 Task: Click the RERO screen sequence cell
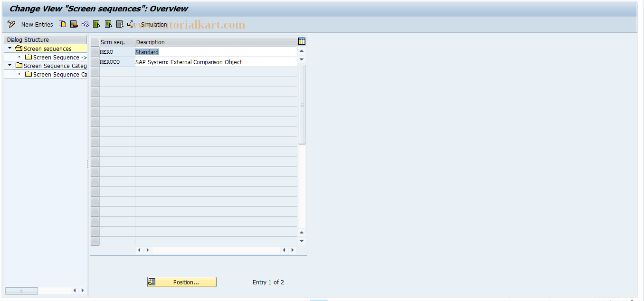(117, 52)
